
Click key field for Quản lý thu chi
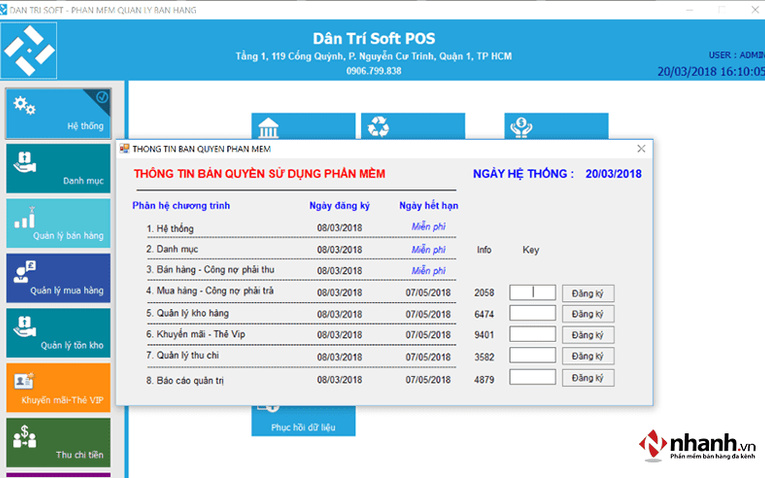532,356
